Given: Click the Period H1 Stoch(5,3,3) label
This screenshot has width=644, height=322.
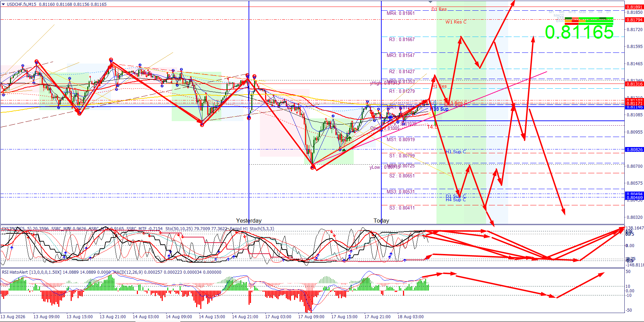Looking at the screenshot, I should coord(252,229).
